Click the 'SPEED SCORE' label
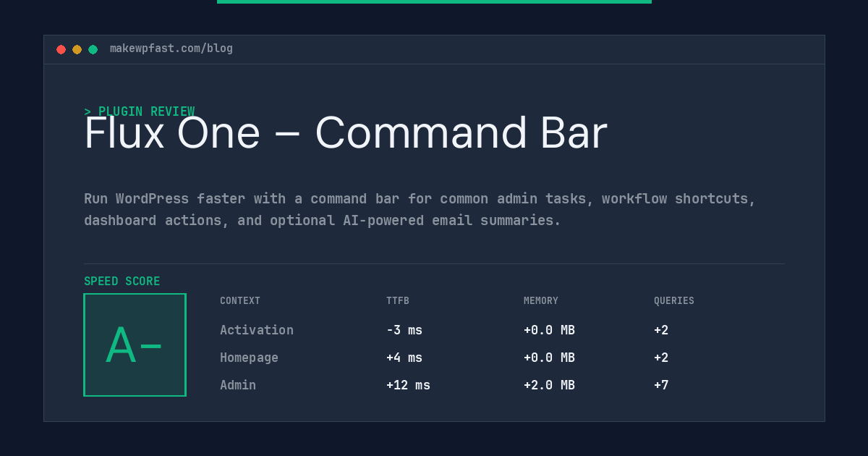Screen dimensions: 868x456 pyautogui.click(x=122, y=281)
